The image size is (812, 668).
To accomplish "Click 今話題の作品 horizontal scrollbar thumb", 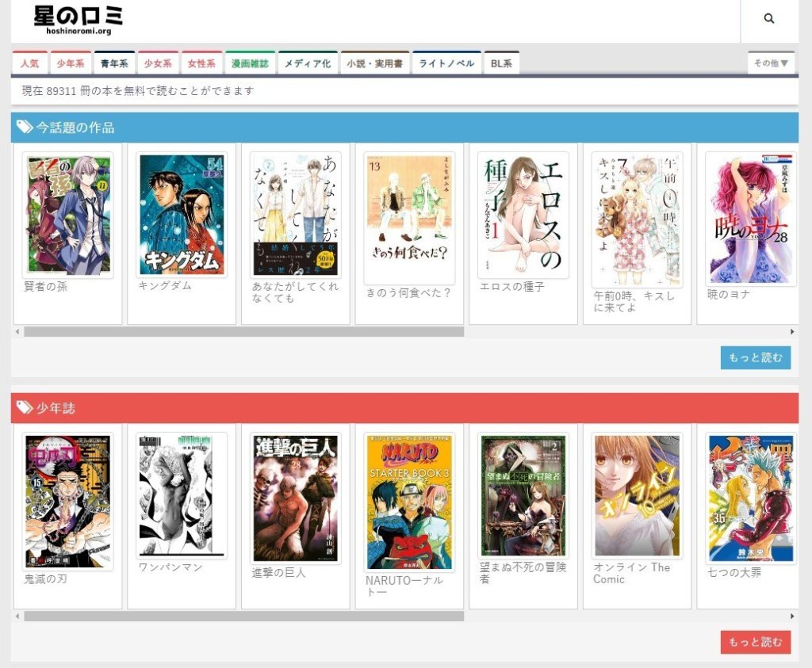I will tap(244, 332).
